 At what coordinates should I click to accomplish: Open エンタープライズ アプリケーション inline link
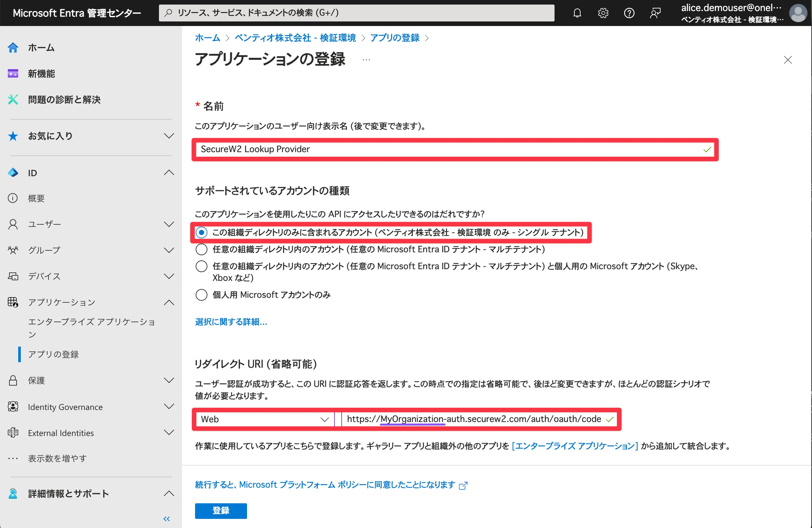pos(574,445)
